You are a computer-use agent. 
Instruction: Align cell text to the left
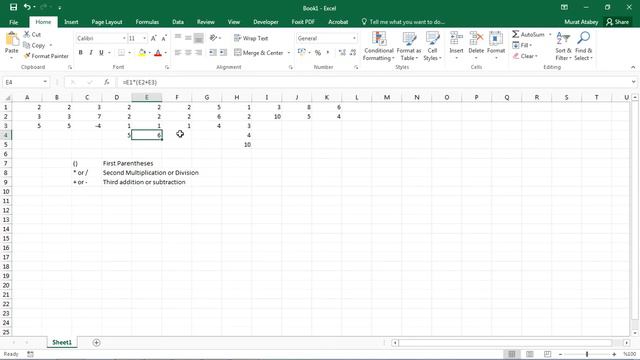[x=178, y=53]
